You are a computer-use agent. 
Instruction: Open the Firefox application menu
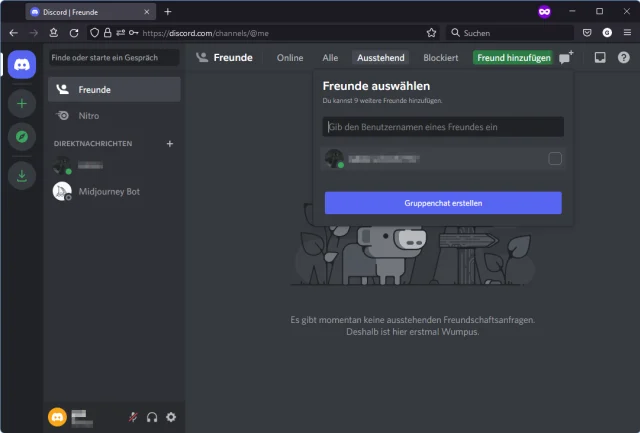(626, 33)
